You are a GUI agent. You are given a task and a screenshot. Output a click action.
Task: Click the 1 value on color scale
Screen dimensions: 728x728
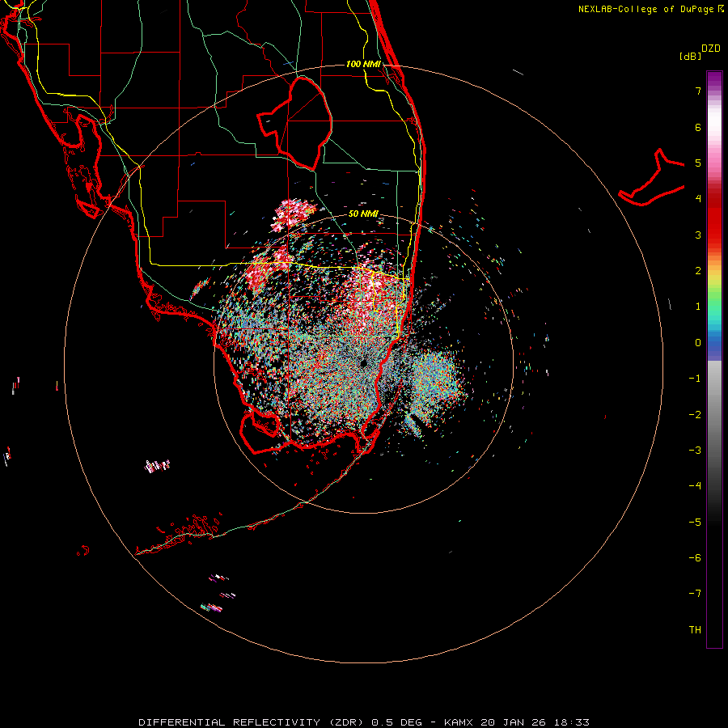pyautogui.click(x=698, y=307)
